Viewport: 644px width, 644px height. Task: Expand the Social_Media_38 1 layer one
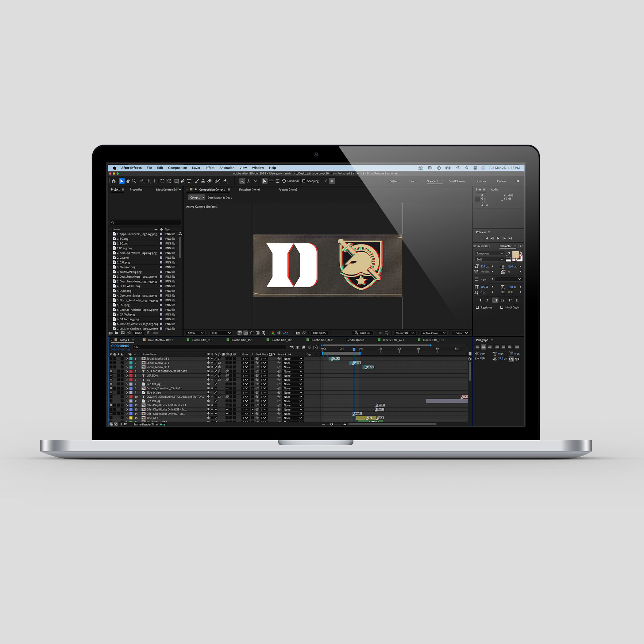(x=127, y=359)
